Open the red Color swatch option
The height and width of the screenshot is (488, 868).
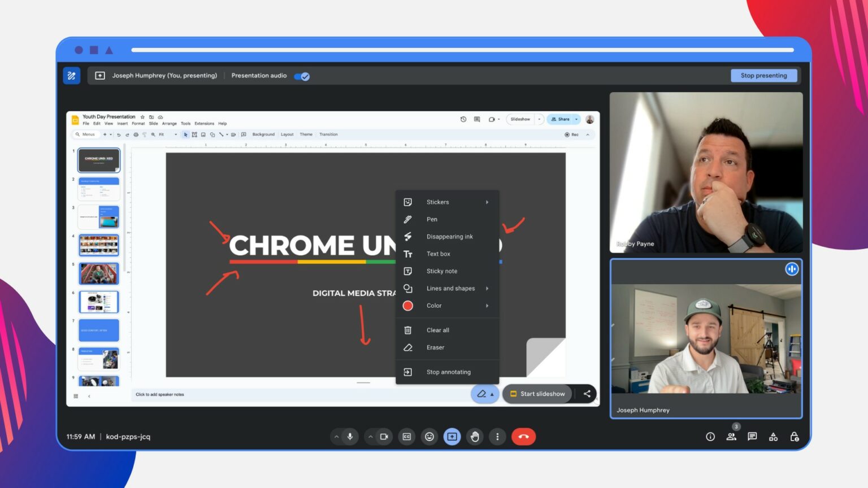pyautogui.click(x=408, y=306)
